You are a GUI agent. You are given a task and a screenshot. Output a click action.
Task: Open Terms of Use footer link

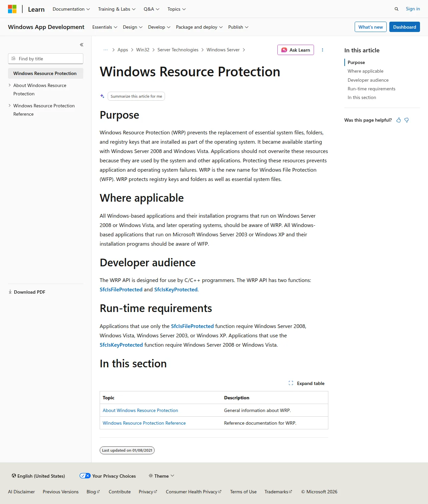click(243, 492)
